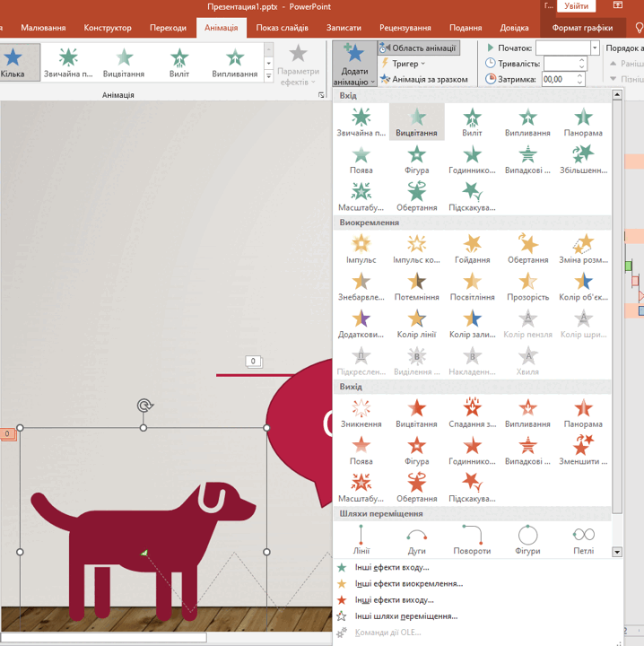
Task: Select the Дуги motion path
Action: point(416,540)
